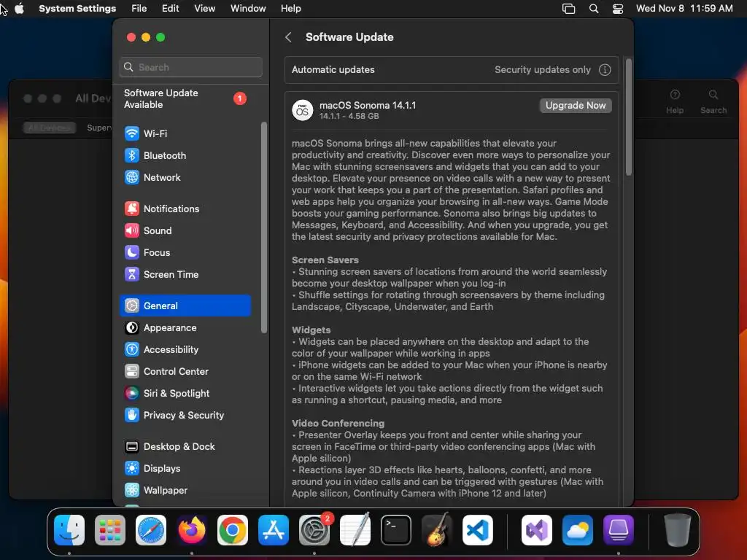Launch Firefox from the Dock

point(192,530)
